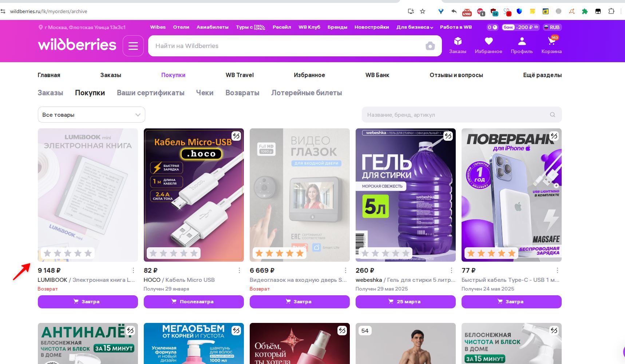Open the Кабель Micro-USB product image
Screen dimensions: 625x364
tap(194, 195)
